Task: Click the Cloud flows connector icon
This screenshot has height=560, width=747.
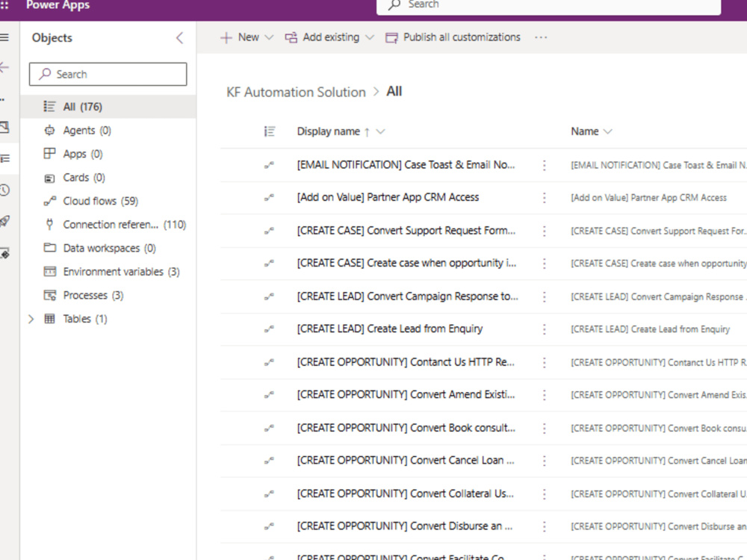Action: click(49, 201)
